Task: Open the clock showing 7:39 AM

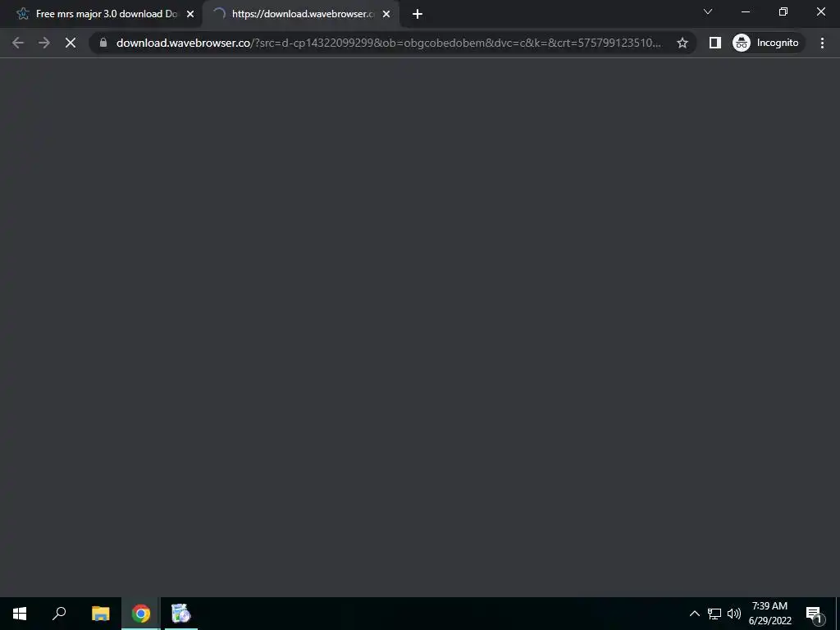Action: click(x=769, y=614)
